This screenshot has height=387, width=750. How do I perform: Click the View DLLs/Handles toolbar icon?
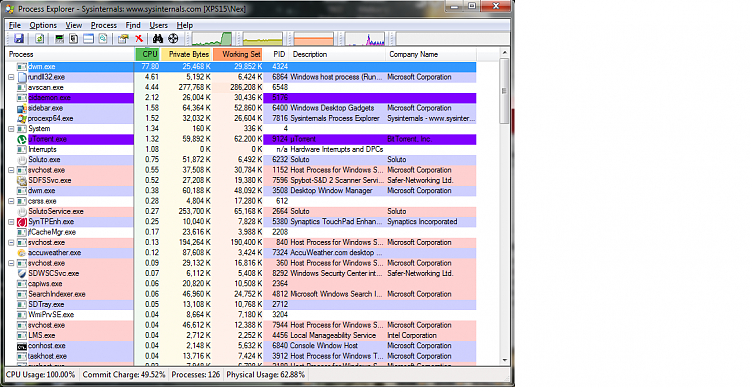pyautogui.click(x=103, y=39)
